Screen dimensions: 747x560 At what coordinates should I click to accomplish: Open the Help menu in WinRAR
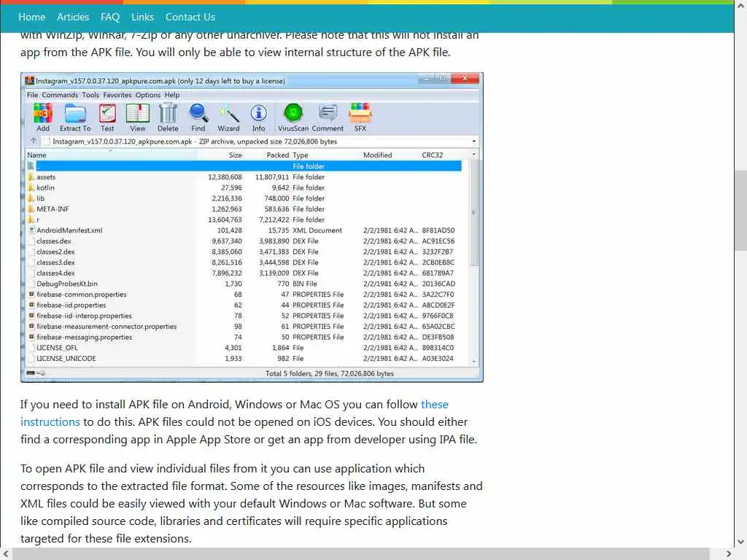tap(172, 95)
